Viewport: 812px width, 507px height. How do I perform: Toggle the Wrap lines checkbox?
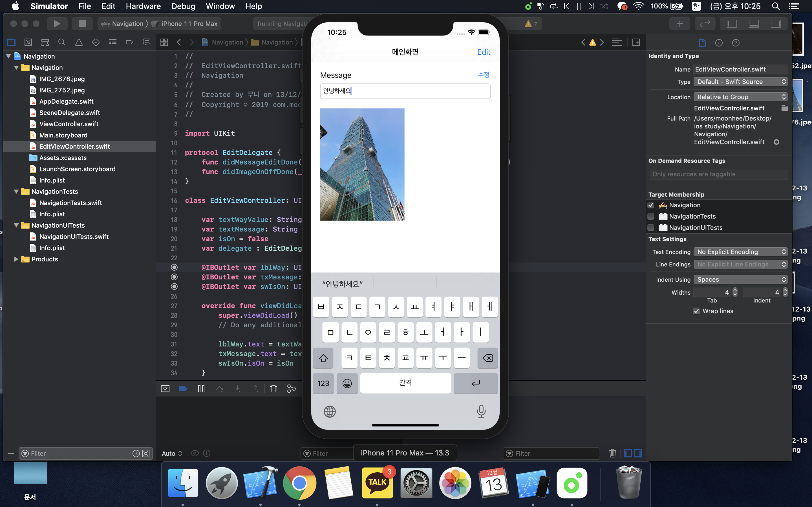[697, 311]
